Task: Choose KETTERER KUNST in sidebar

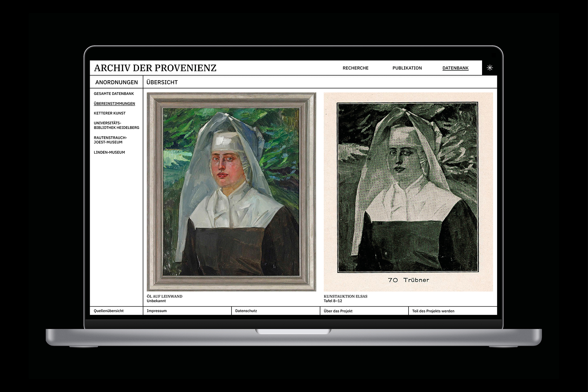Action: (110, 113)
